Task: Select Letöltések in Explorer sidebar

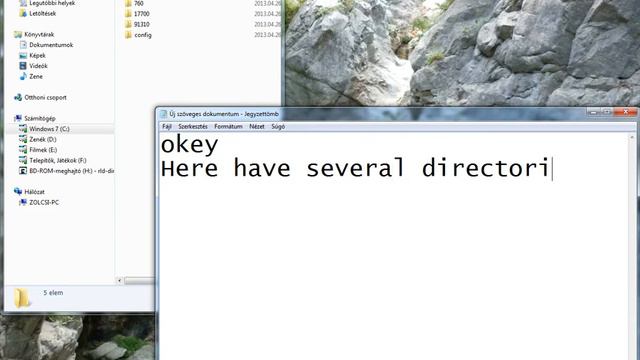Action: click(x=42, y=13)
